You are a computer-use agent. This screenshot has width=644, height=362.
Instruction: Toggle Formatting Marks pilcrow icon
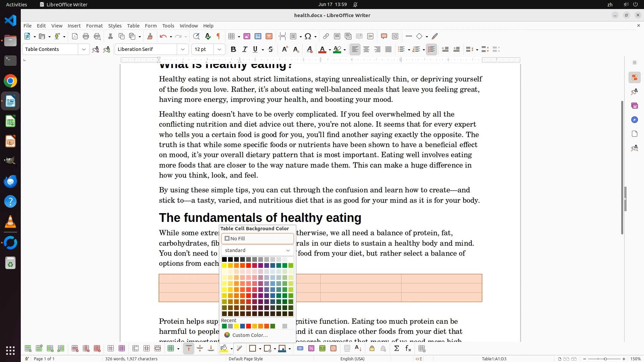[x=218, y=37]
